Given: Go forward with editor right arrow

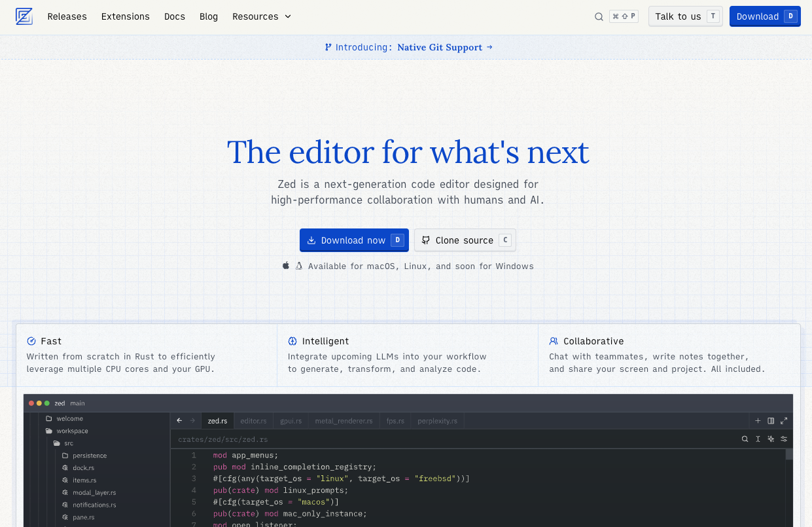Looking at the screenshot, I should pos(192,420).
